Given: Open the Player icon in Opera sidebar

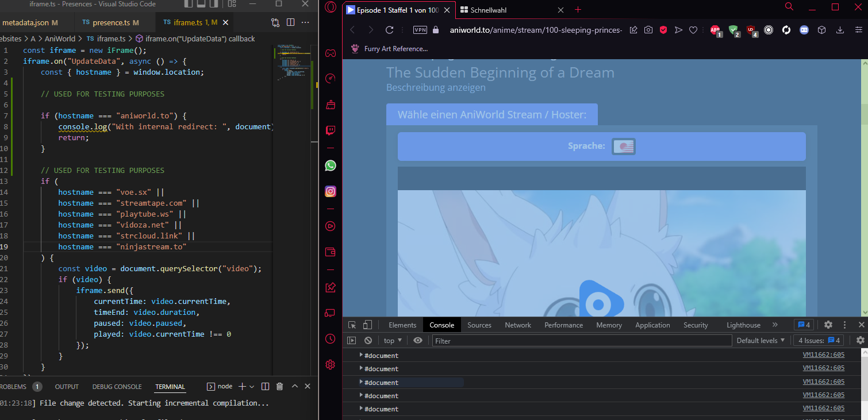Looking at the screenshot, I should [x=331, y=226].
